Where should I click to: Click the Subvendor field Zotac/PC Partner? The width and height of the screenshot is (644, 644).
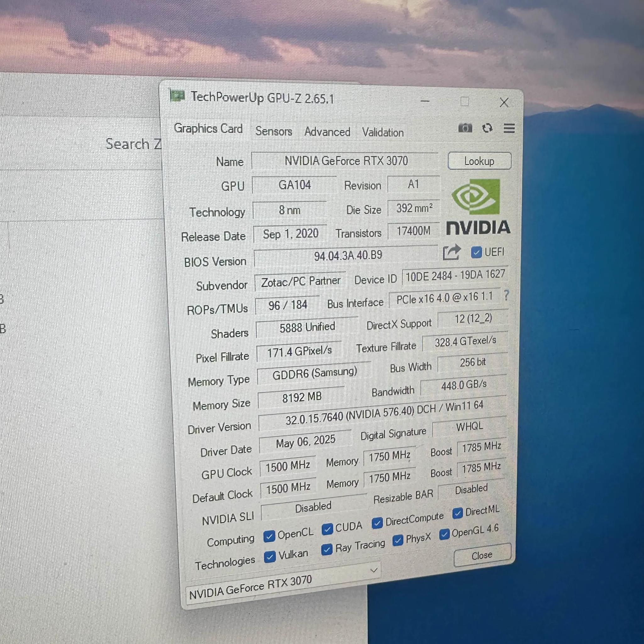tap(300, 282)
